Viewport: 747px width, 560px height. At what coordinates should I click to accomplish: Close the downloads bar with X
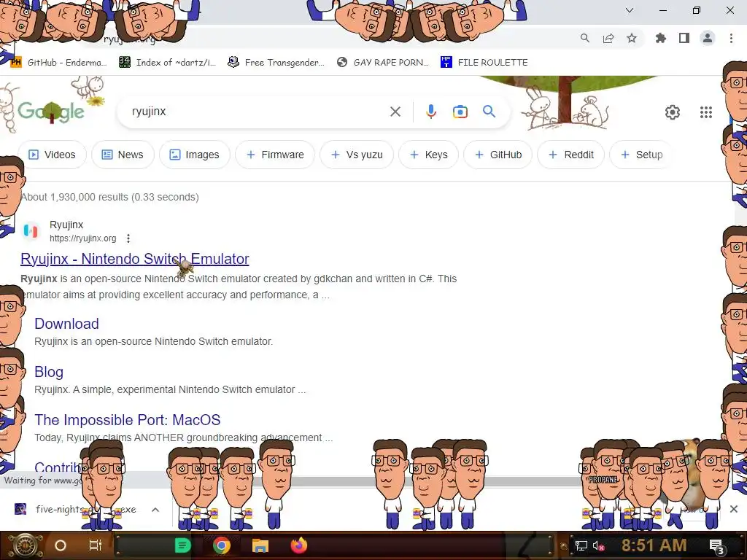tap(734, 509)
